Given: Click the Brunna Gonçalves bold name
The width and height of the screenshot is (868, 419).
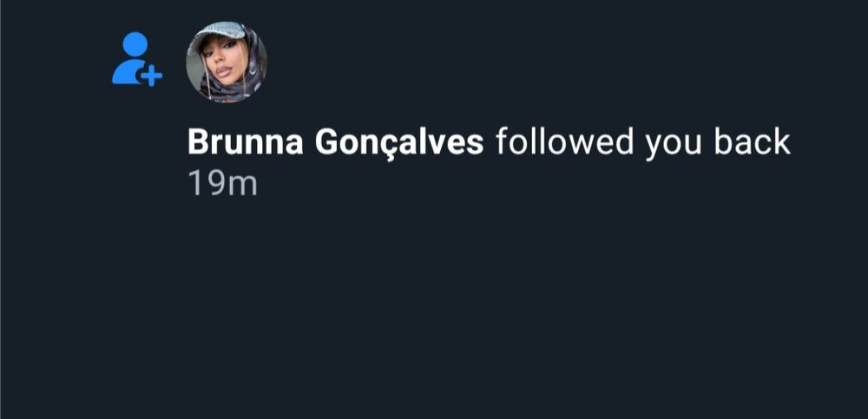Looking at the screenshot, I should pos(335,143).
